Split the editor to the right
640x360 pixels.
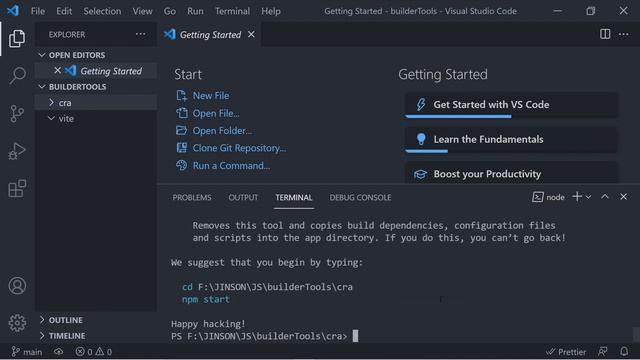pos(605,34)
